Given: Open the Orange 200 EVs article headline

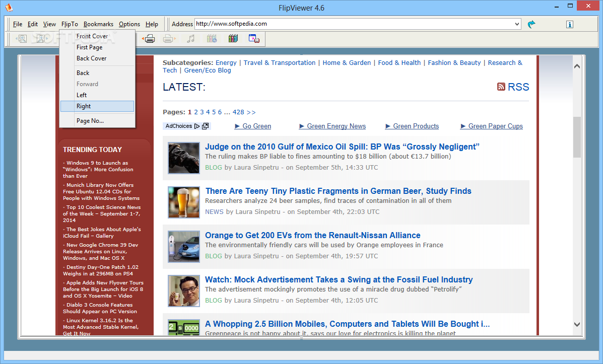Looking at the screenshot, I should point(313,235).
